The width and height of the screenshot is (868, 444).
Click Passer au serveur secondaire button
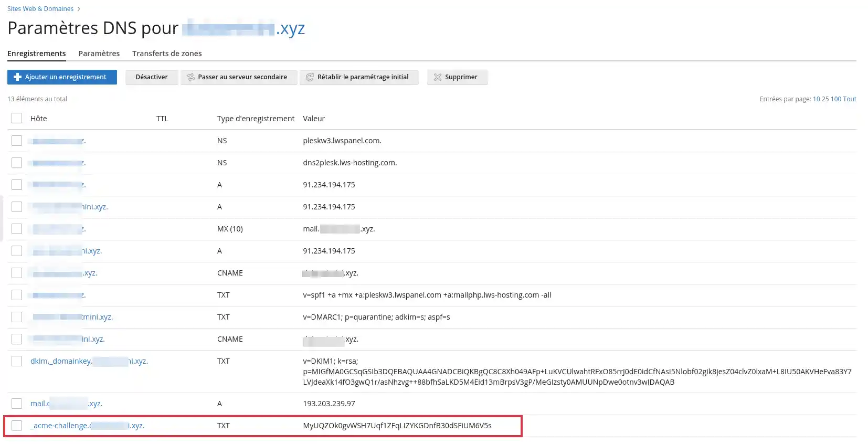coord(239,77)
